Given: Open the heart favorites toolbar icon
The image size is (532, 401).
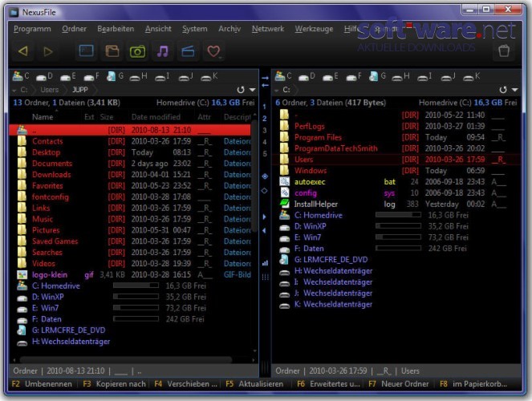Looking at the screenshot, I should coord(213,51).
